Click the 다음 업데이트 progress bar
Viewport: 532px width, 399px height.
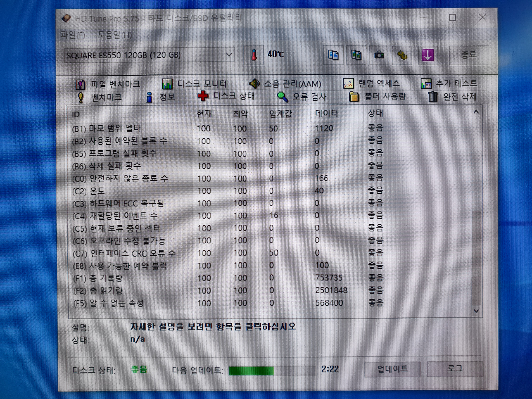point(272,371)
